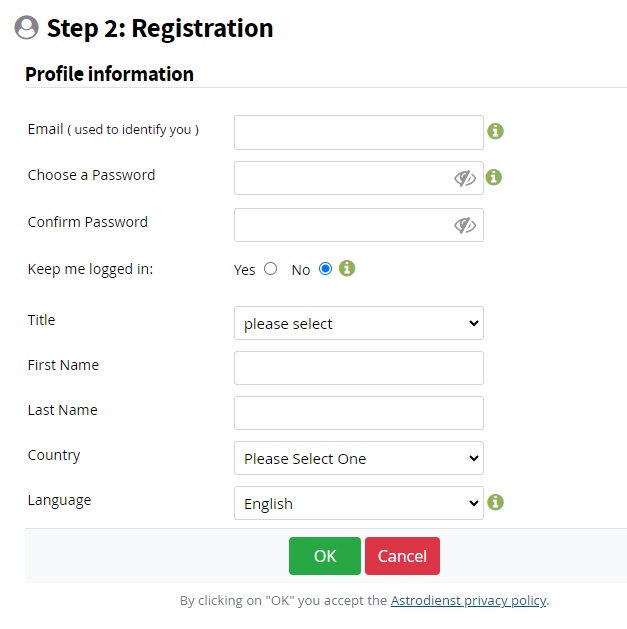This screenshot has height=629, width=627.
Task: Focus the Last Name text box
Action: pyautogui.click(x=358, y=413)
